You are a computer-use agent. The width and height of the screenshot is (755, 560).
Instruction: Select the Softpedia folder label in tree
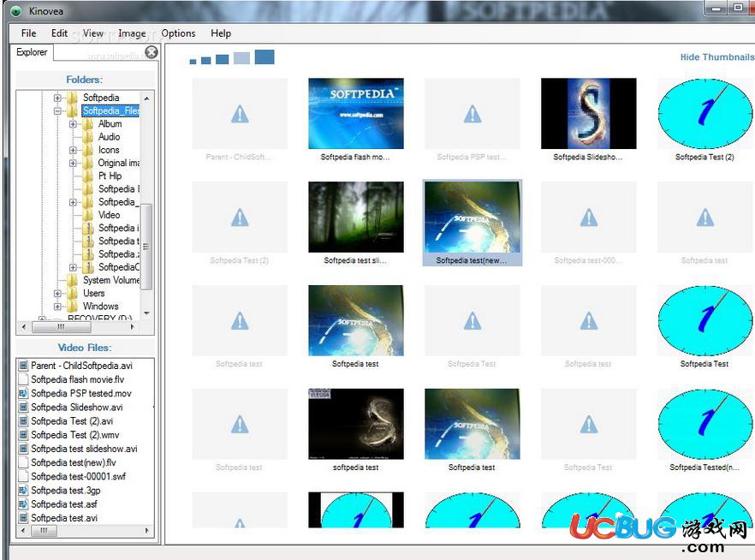click(101, 98)
